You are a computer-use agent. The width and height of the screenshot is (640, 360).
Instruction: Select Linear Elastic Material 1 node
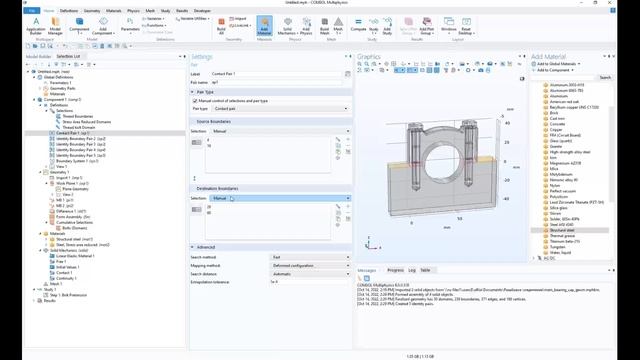click(x=75, y=256)
